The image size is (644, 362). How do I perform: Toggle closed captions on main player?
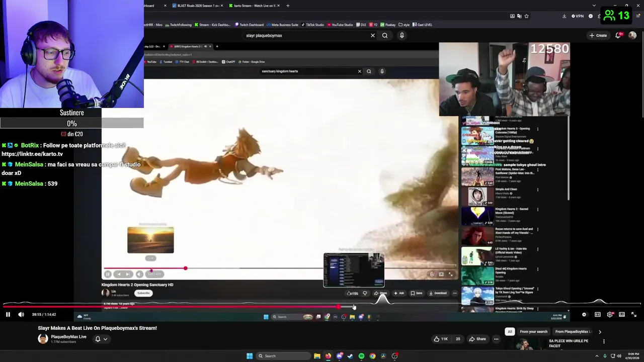pyautogui.click(x=597, y=315)
